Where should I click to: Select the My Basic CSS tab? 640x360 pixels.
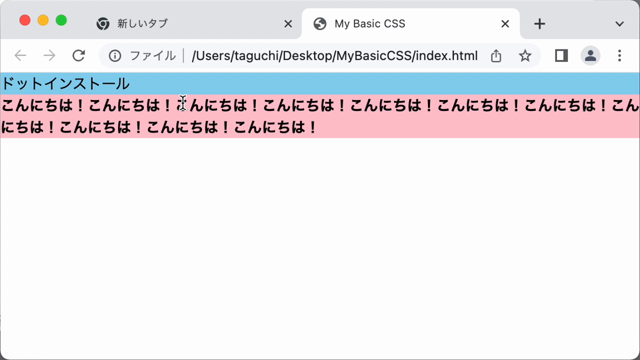(x=411, y=24)
